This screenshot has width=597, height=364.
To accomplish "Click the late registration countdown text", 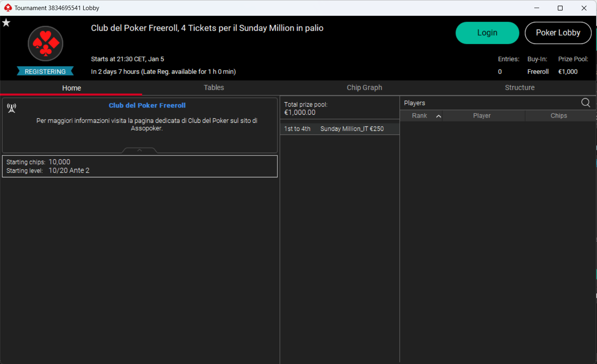I will (x=163, y=72).
